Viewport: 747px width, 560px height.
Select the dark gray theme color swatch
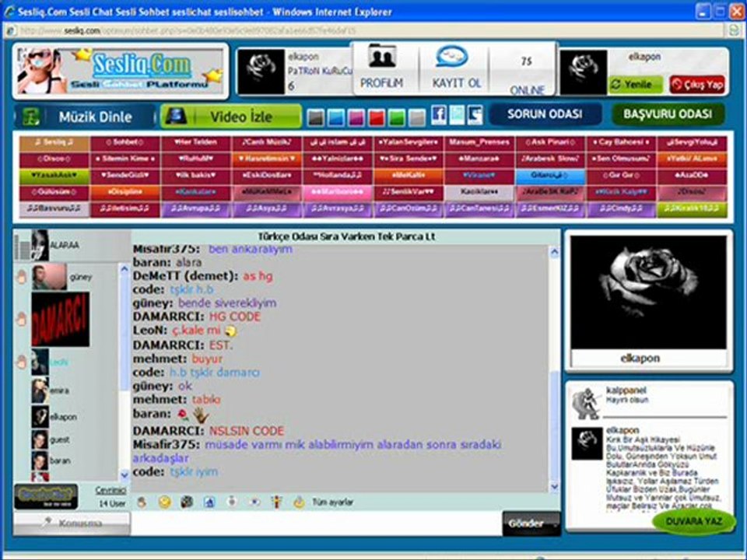pos(316,117)
